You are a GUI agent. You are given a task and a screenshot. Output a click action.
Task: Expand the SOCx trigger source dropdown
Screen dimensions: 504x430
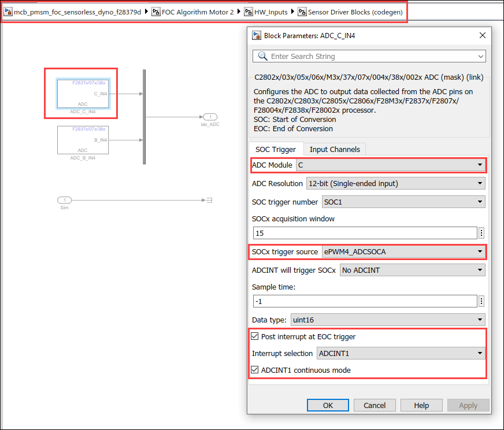[403, 251]
